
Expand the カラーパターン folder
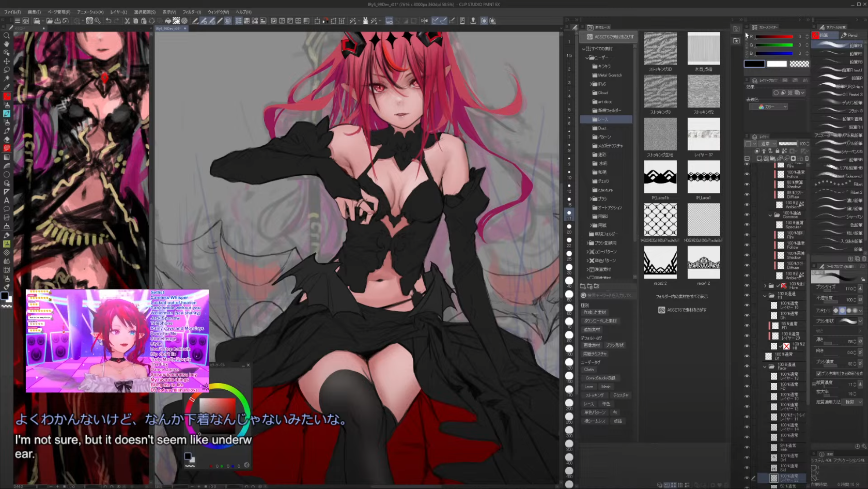(x=587, y=252)
